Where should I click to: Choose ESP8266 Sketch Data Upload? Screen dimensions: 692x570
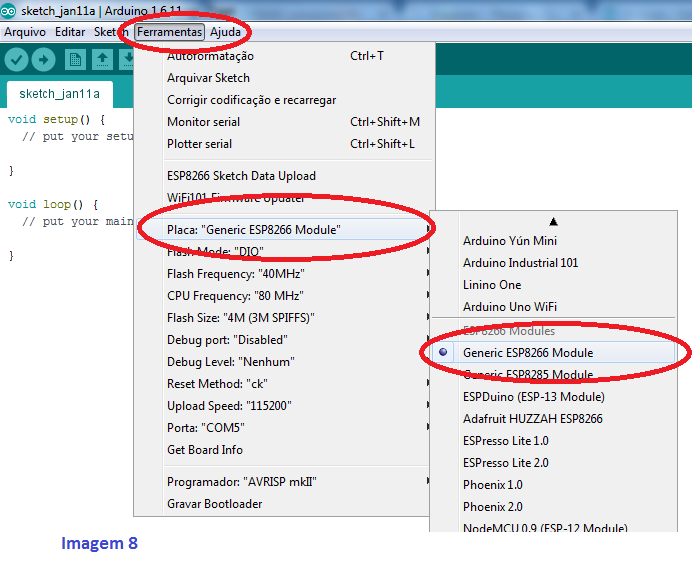(x=283, y=176)
